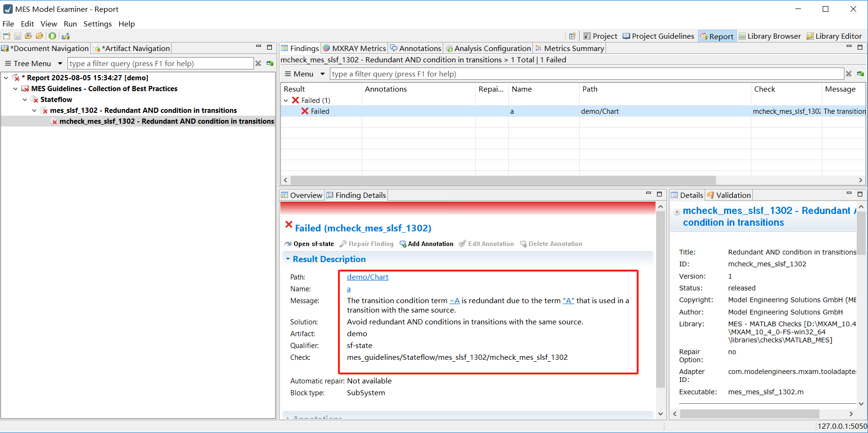Click the demo/Chart path link
868x433 pixels.
pos(367,277)
